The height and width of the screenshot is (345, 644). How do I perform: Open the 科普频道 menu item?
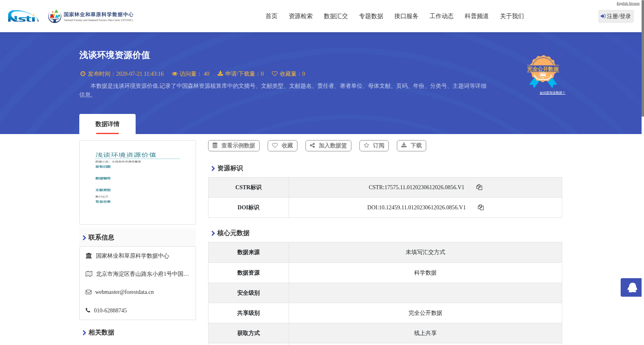[x=477, y=16]
